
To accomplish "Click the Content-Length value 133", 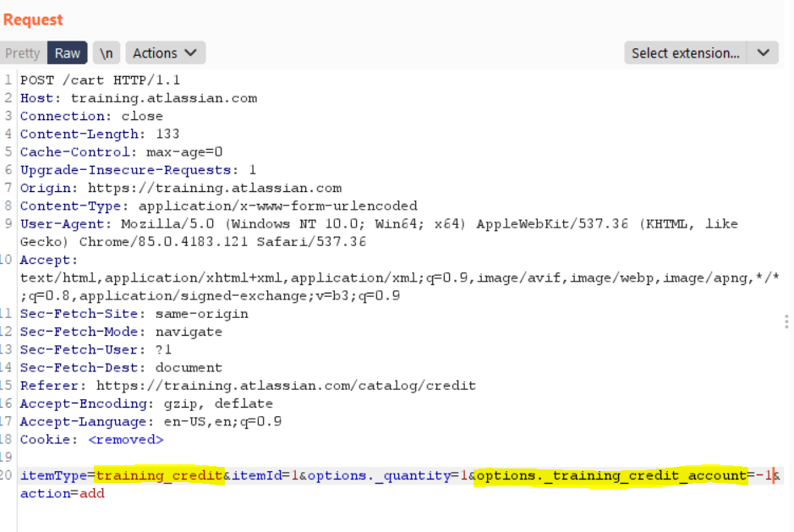I will click(167, 134).
